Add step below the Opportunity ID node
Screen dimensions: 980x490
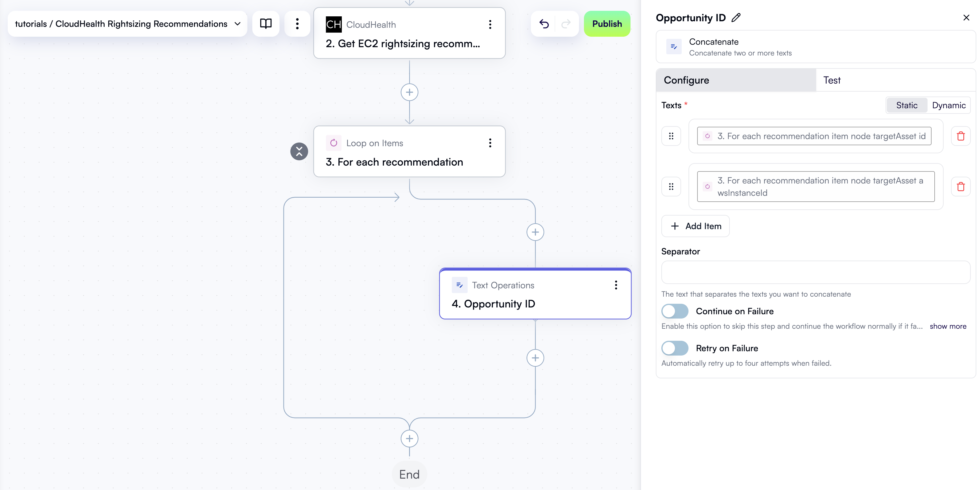click(x=535, y=358)
